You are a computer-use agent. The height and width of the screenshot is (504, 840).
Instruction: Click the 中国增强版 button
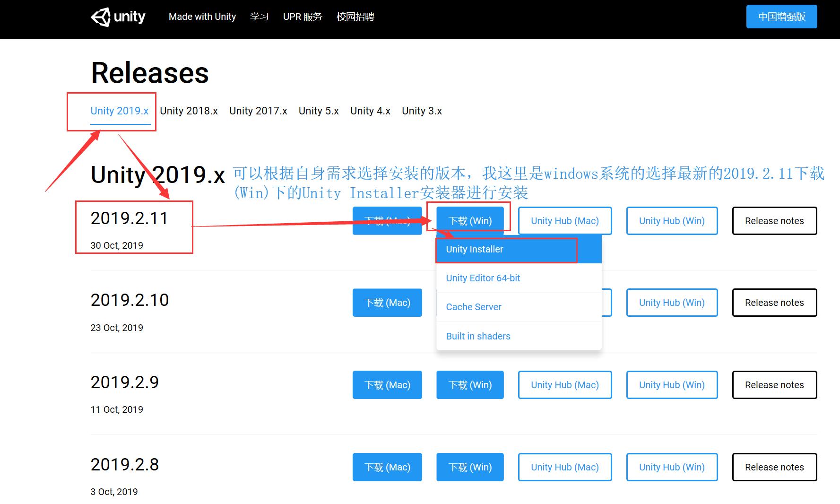coord(781,16)
